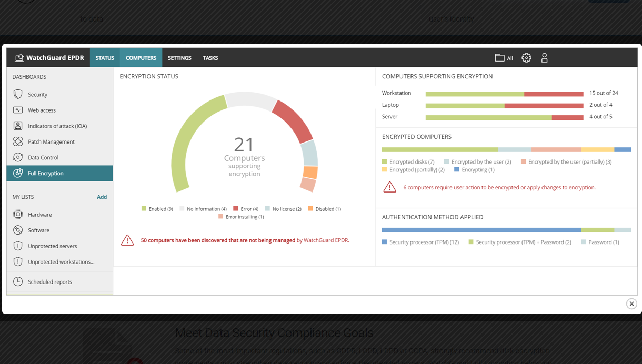Click the Full Encryption sidebar icon
Viewport: 642px width, 364px height.
coord(18,173)
